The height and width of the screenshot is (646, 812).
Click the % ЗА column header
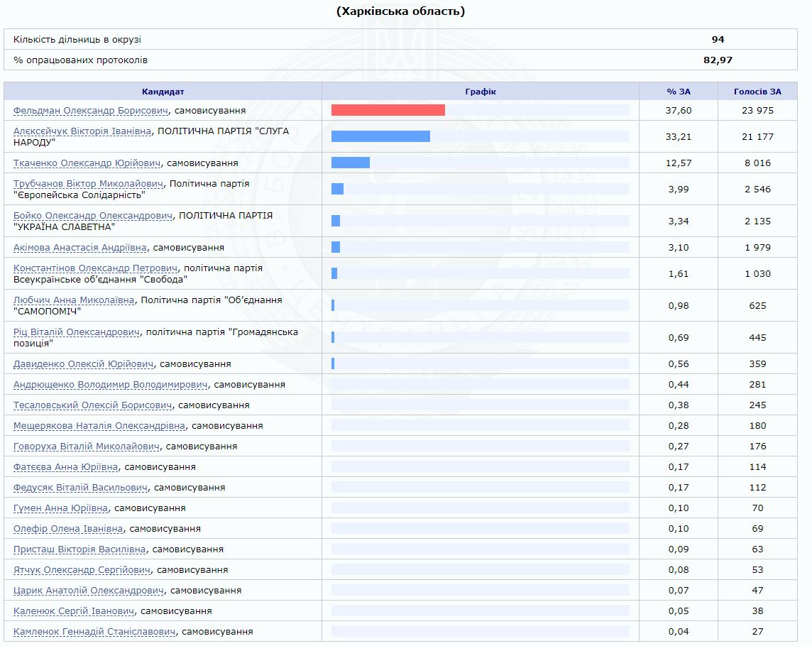pos(678,92)
